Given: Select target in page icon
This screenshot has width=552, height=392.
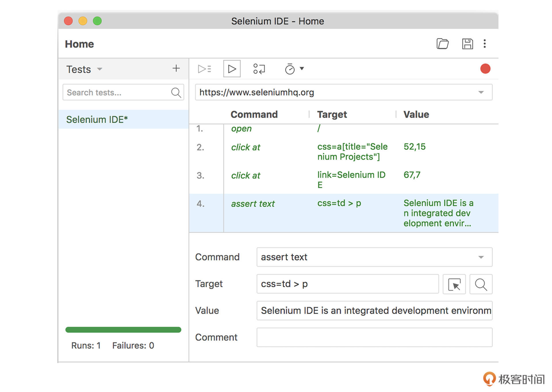Looking at the screenshot, I should pos(454,284).
